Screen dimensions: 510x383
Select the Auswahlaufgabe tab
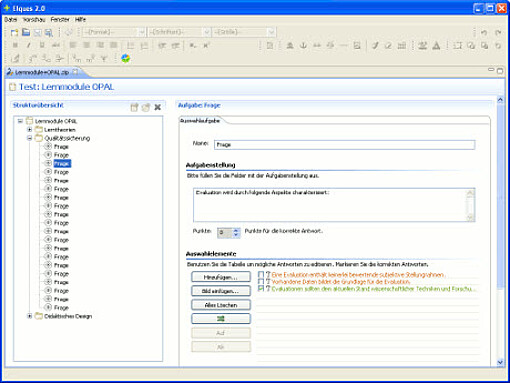point(200,121)
